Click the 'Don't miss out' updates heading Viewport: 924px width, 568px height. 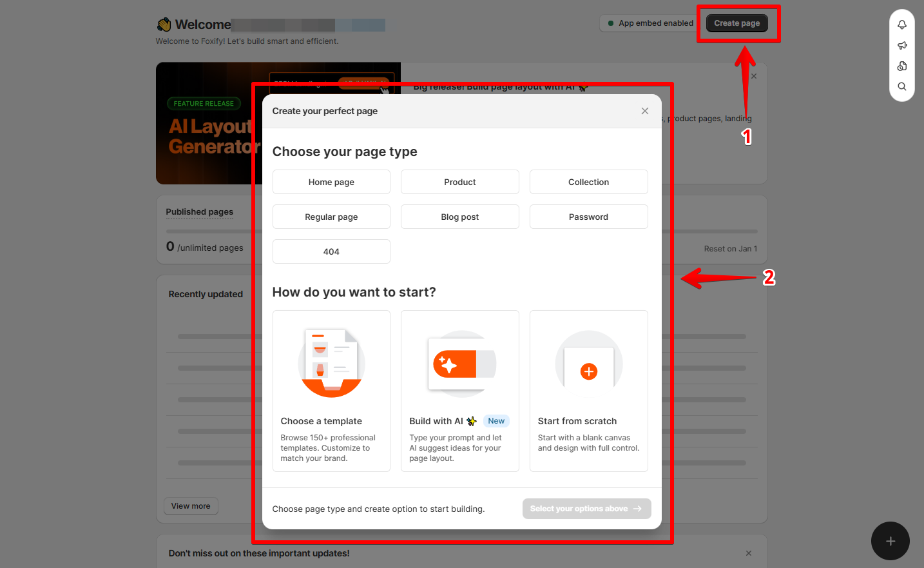(x=259, y=553)
